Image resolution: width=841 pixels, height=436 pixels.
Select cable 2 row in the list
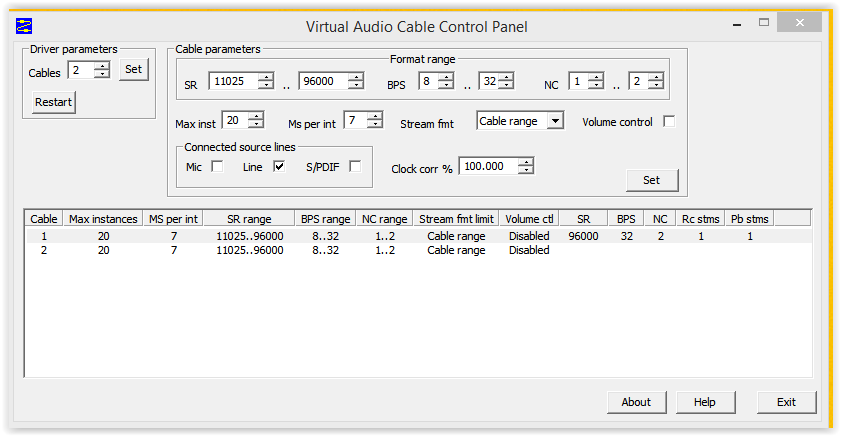(x=418, y=250)
